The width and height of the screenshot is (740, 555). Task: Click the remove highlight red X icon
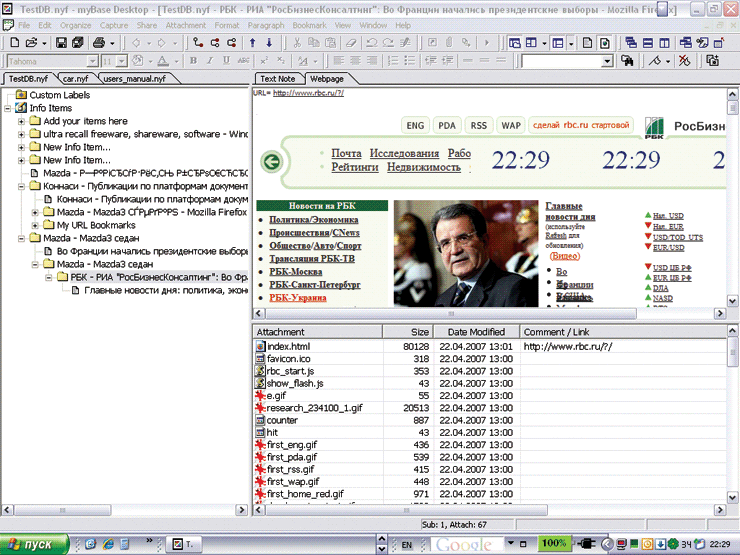684,61
